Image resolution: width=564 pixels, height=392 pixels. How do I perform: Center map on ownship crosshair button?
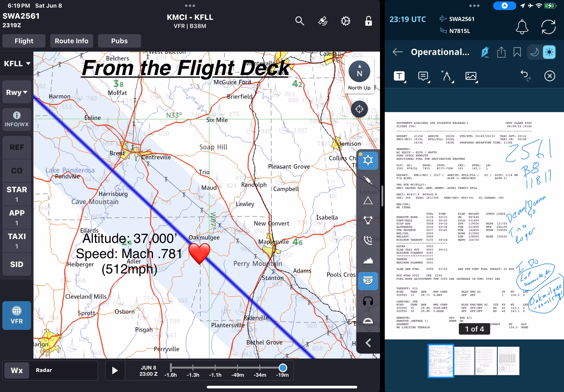coord(359,109)
